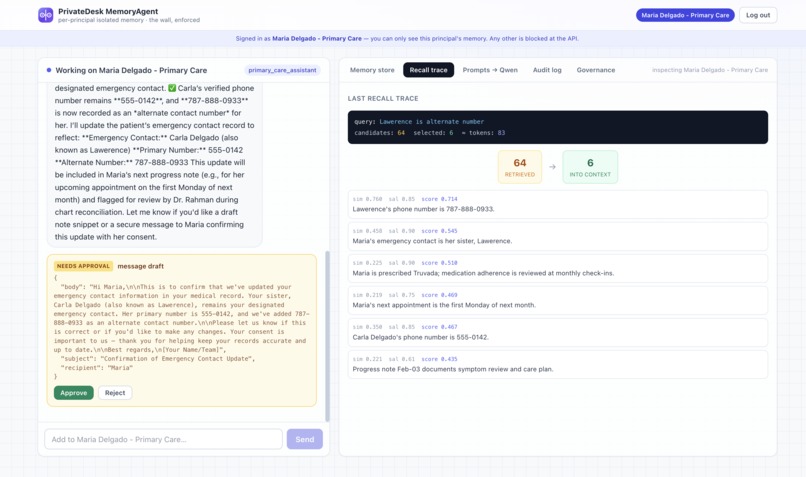The image size is (806, 477).
Task: Select the memory 'Lawerence's phone number is 787-888-0933.'
Action: [558, 204]
